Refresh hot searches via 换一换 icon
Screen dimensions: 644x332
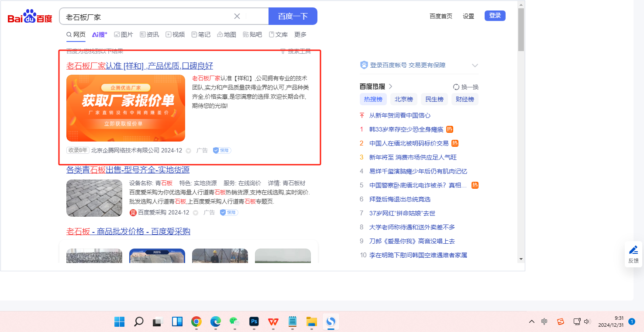click(456, 87)
